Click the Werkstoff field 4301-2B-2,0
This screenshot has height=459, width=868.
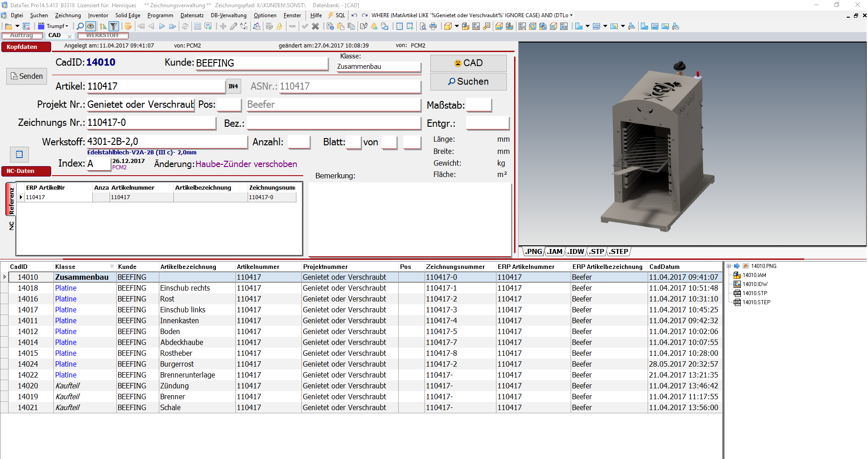(167, 142)
